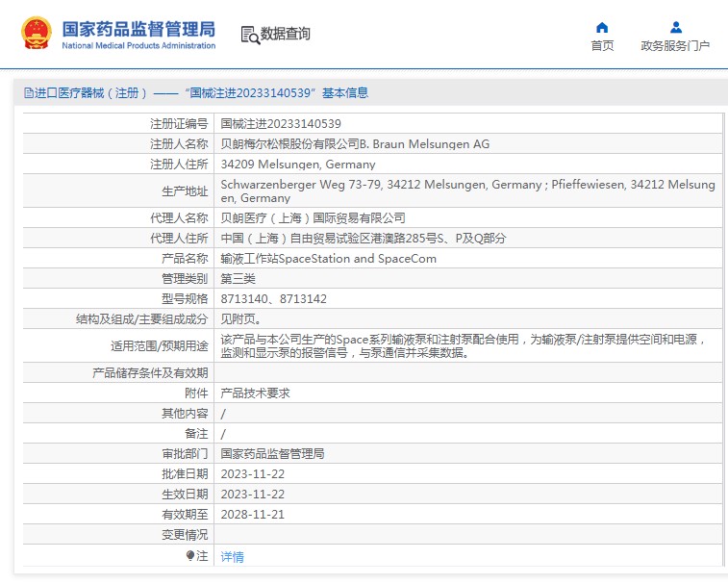
Task: Select the B. Braun Melsungen AG registrant name
Action: tap(355, 144)
